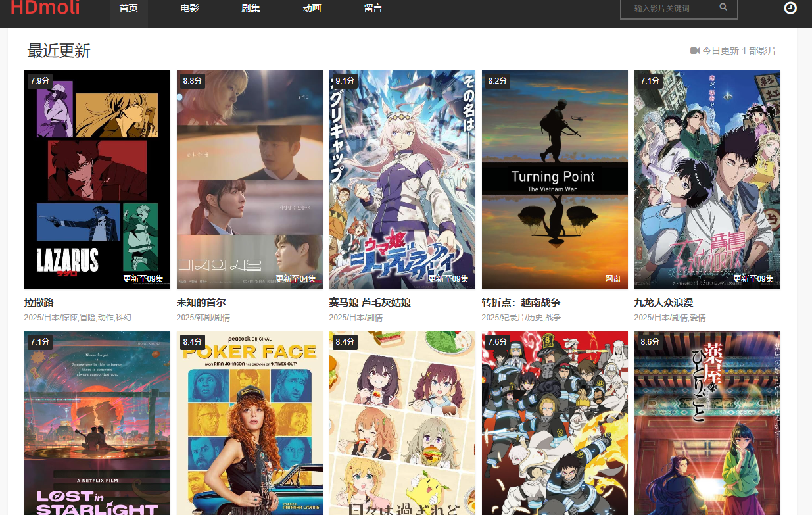Click 2025/韩剧/剧情 genre text

click(203, 318)
